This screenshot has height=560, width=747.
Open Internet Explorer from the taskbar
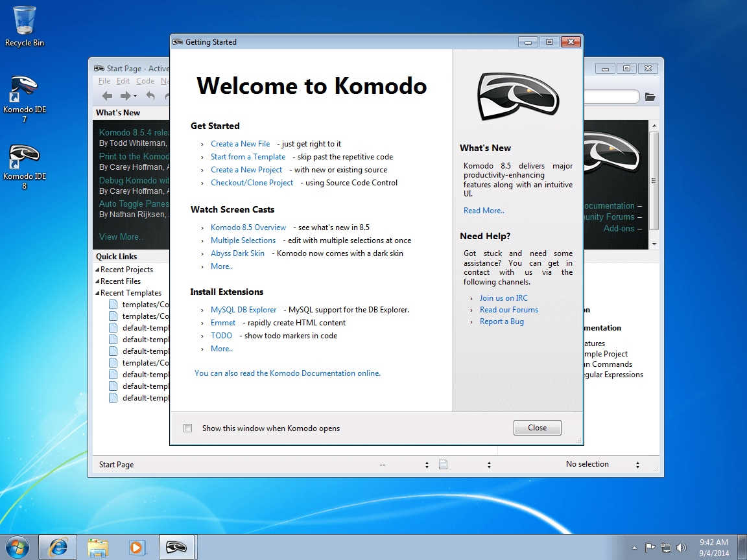coord(58,548)
